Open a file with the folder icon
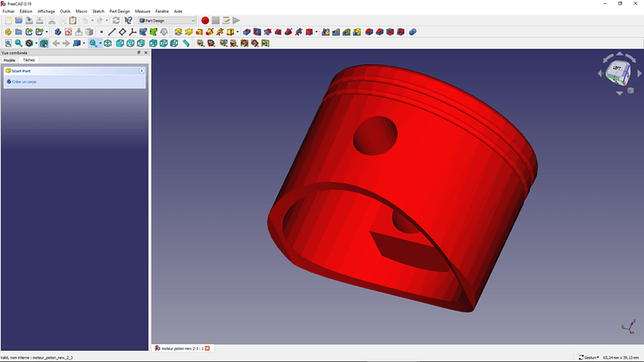 click(x=19, y=21)
